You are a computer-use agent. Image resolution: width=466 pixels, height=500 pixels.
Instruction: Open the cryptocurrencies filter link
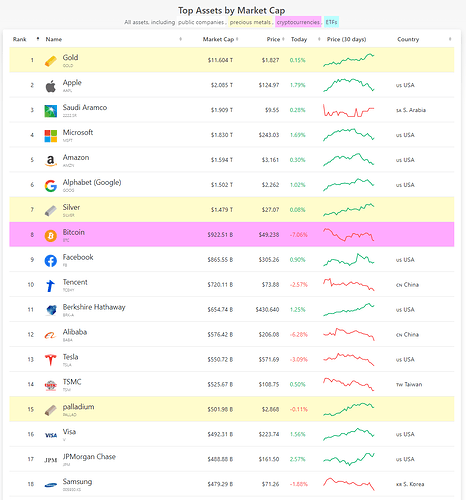click(x=298, y=22)
